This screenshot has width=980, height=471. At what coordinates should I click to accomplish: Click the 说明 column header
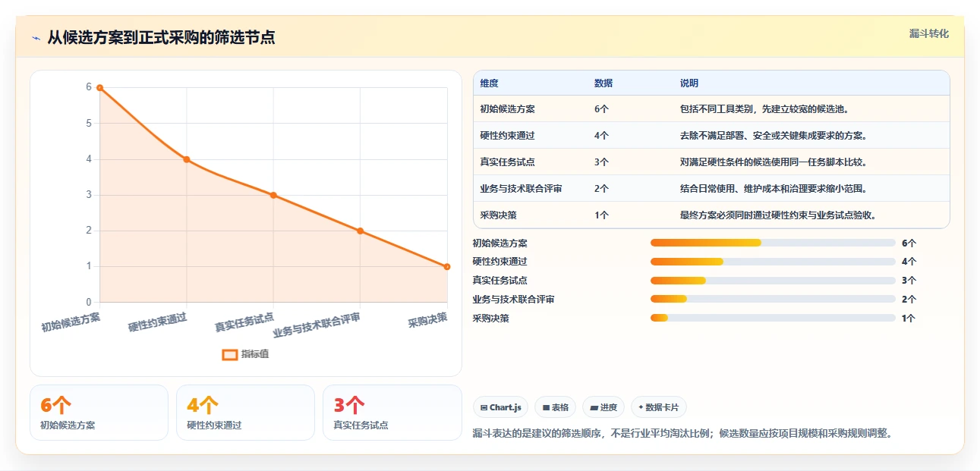tap(689, 83)
